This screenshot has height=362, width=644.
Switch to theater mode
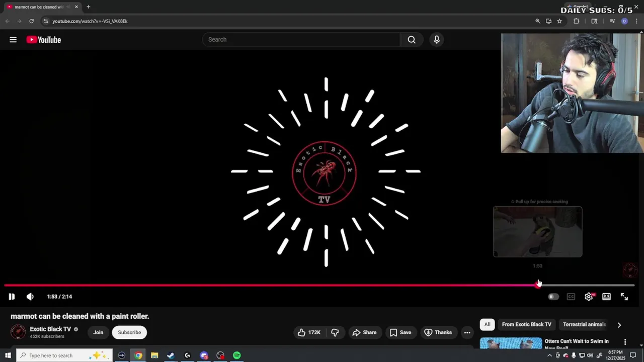[x=606, y=297]
